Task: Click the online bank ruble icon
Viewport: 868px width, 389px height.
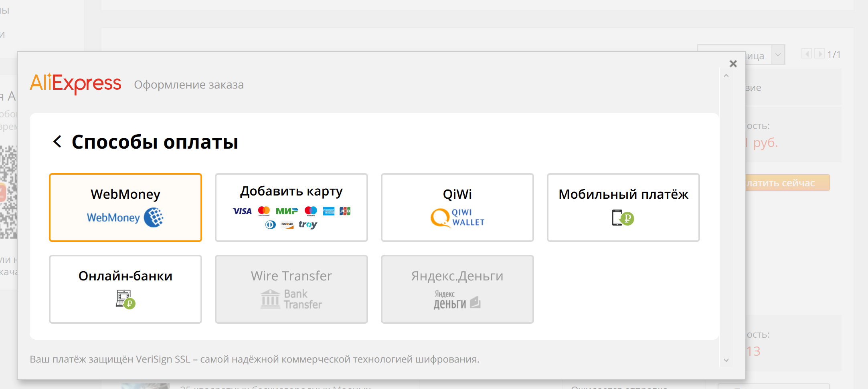Action: point(125,299)
